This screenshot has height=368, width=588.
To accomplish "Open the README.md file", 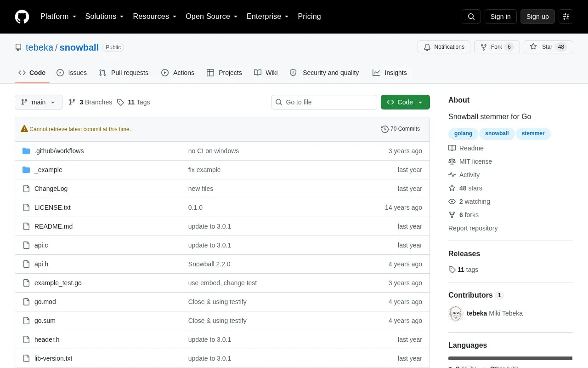I will click(x=53, y=226).
